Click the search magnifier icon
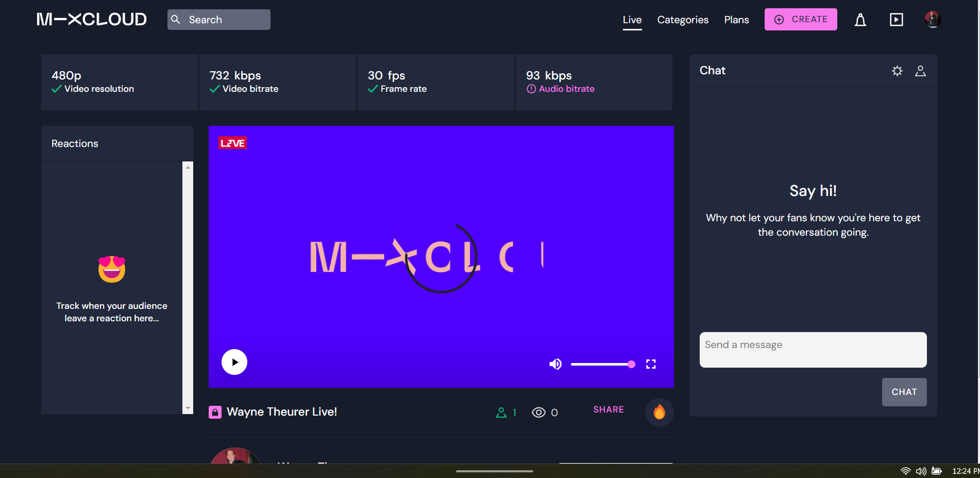 pyautogui.click(x=176, y=20)
